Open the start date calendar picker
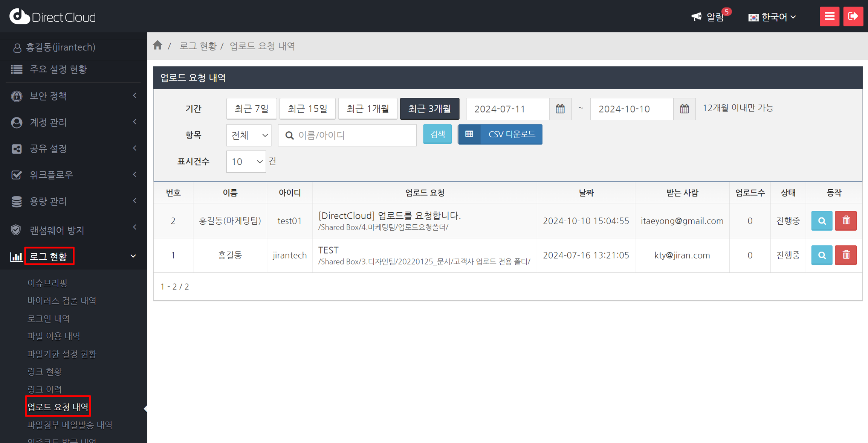 click(x=560, y=109)
